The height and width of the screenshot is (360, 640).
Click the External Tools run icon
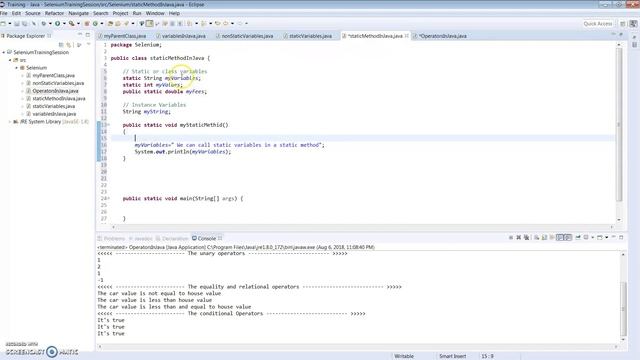pyautogui.click(x=71, y=24)
